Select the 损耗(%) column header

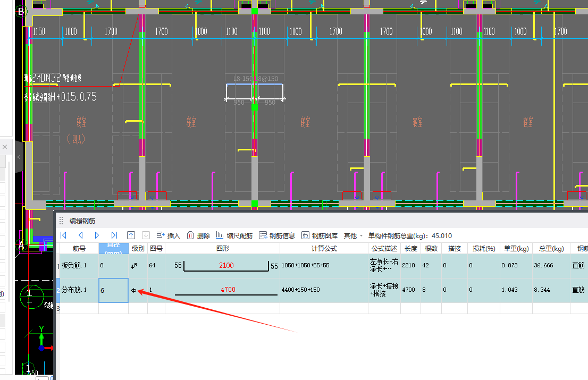tap(484, 249)
